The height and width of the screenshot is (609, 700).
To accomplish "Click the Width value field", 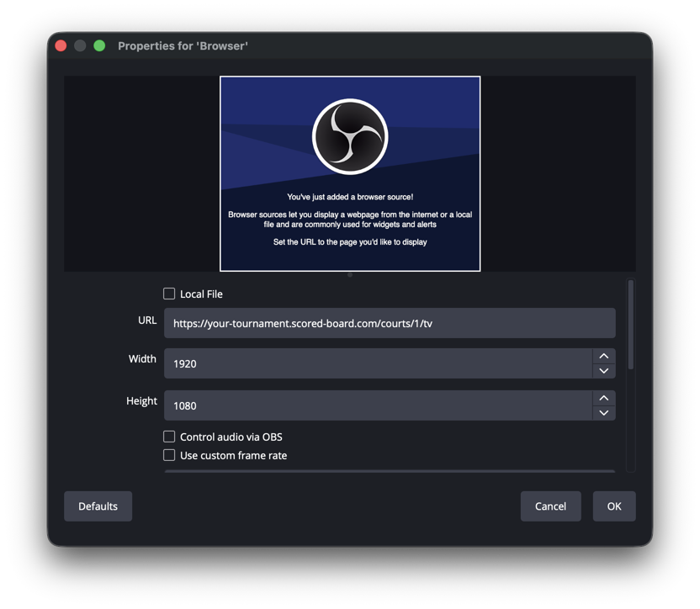I will click(378, 363).
